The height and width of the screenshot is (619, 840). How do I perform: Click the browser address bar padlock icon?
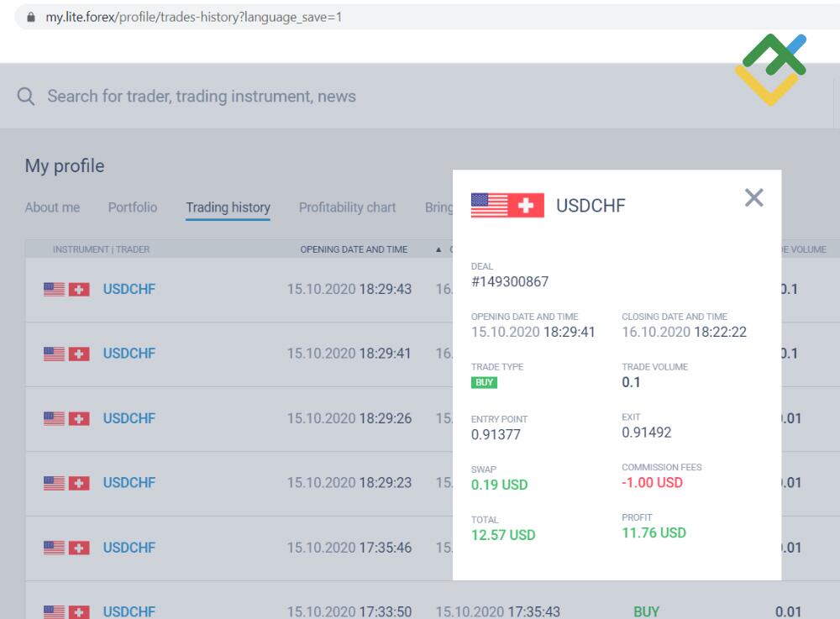[x=31, y=17]
